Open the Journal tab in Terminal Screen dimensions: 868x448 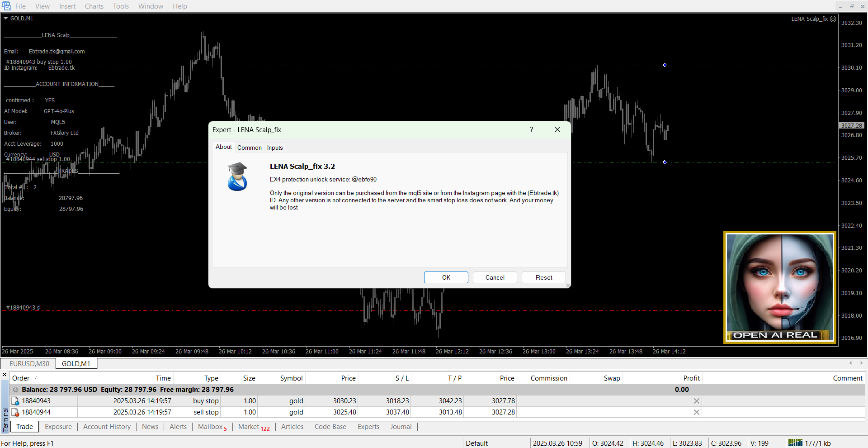pos(401,427)
